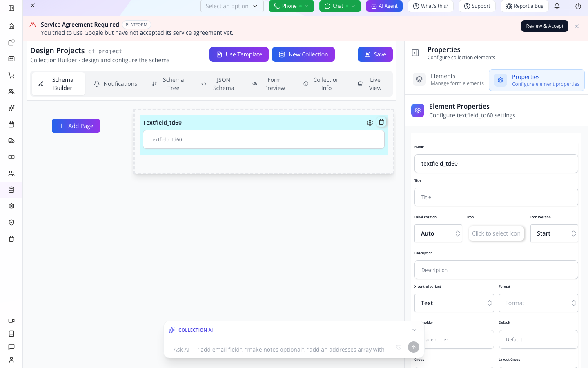
Task: Open the Format dropdown
Action: pyautogui.click(x=538, y=303)
